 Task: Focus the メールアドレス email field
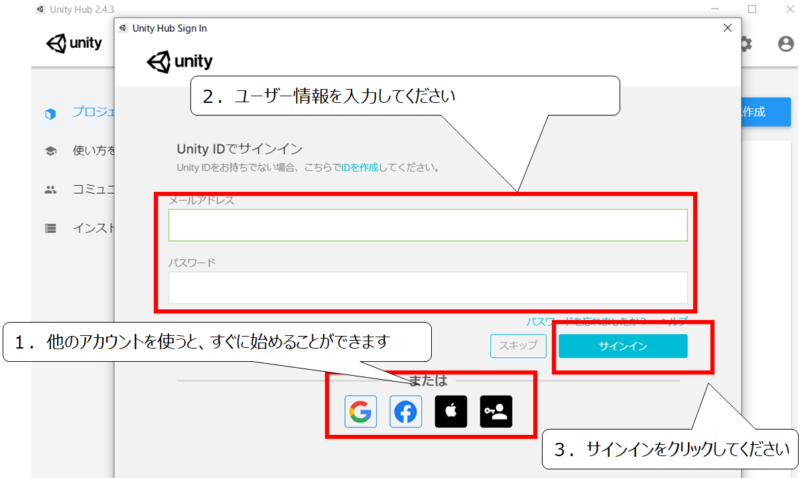tap(428, 225)
